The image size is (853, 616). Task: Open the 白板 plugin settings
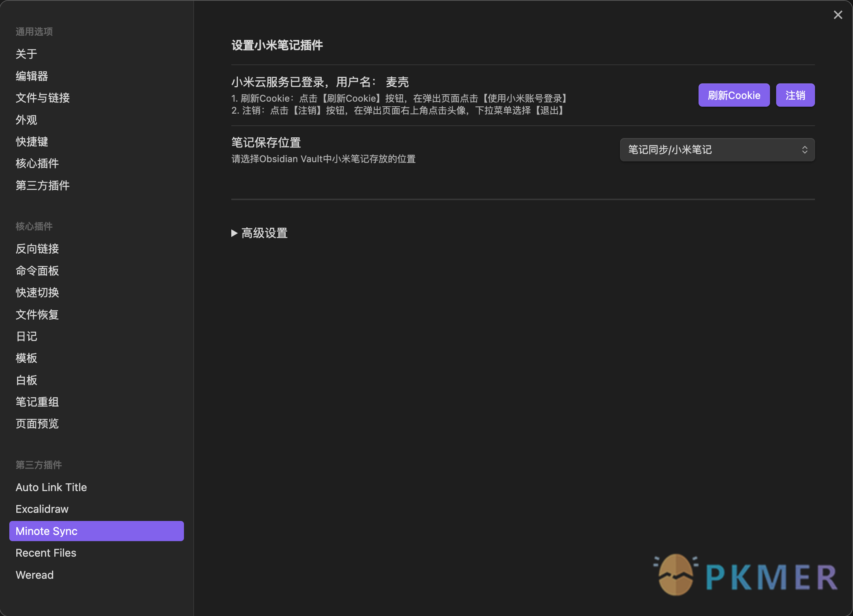(x=96, y=380)
